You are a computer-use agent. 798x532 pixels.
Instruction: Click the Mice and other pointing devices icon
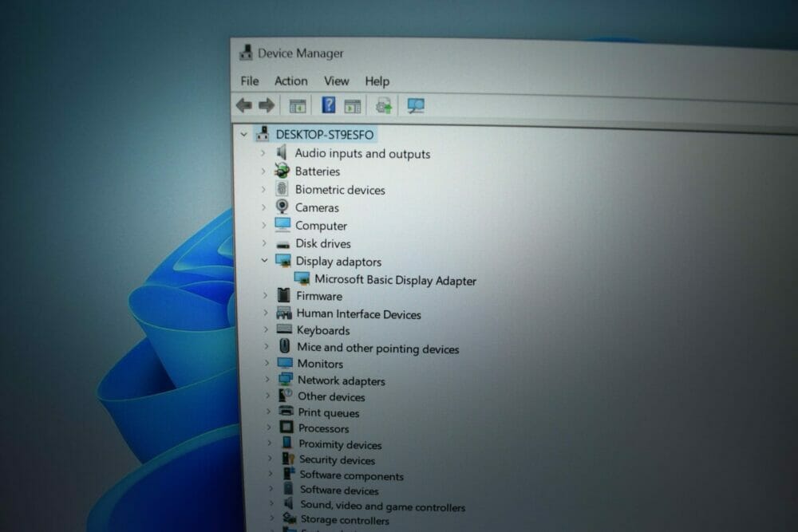click(x=285, y=346)
